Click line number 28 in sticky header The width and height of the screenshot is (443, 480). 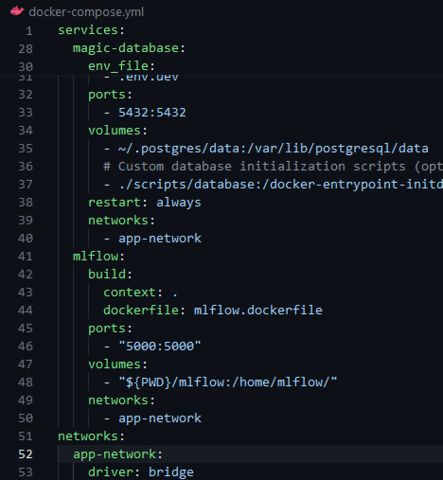point(26,49)
